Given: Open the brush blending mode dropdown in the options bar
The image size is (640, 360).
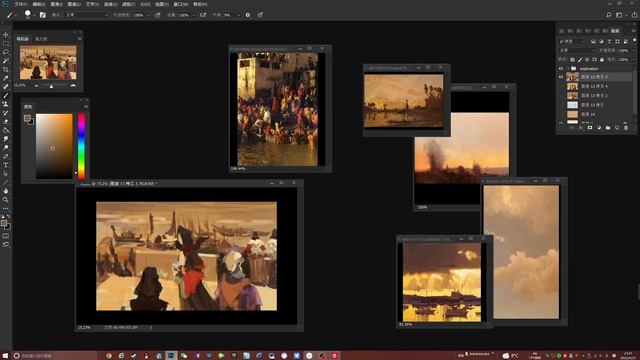Looking at the screenshot, I should coord(86,15).
